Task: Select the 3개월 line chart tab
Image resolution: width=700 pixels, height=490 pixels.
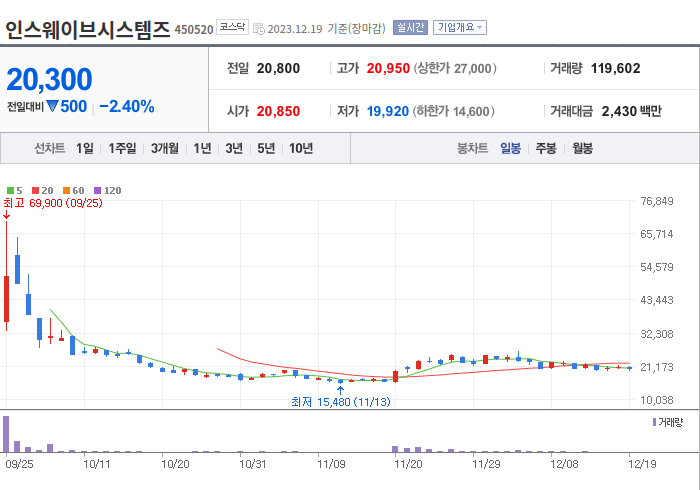Action: [165, 148]
